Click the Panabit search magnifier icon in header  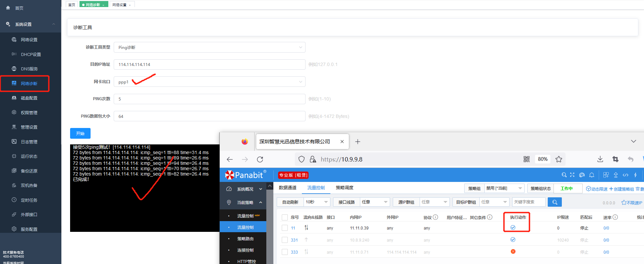564,175
